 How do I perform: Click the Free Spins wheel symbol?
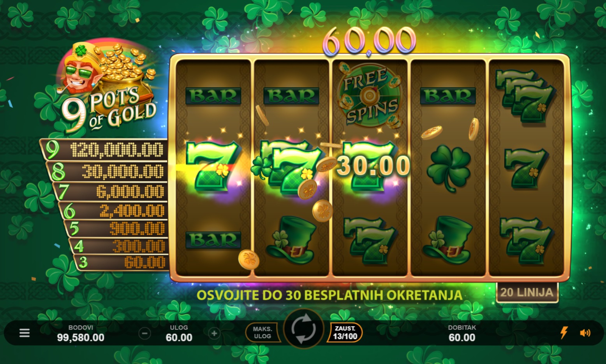370,96
